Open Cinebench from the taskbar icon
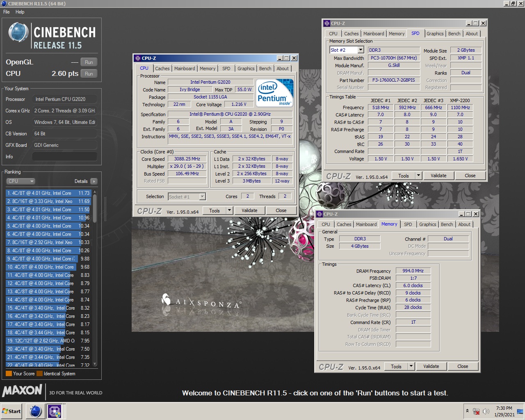The height and width of the screenshot is (420, 525). [36, 411]
